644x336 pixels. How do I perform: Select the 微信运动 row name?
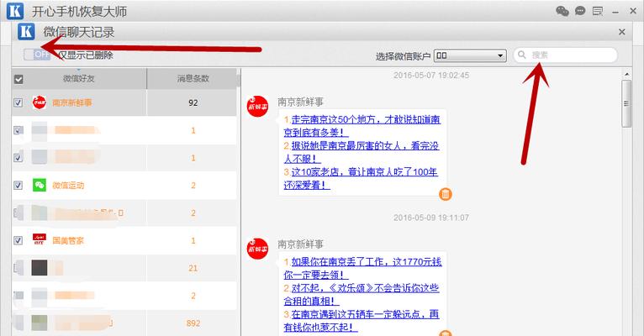click(x=68, y=186)
